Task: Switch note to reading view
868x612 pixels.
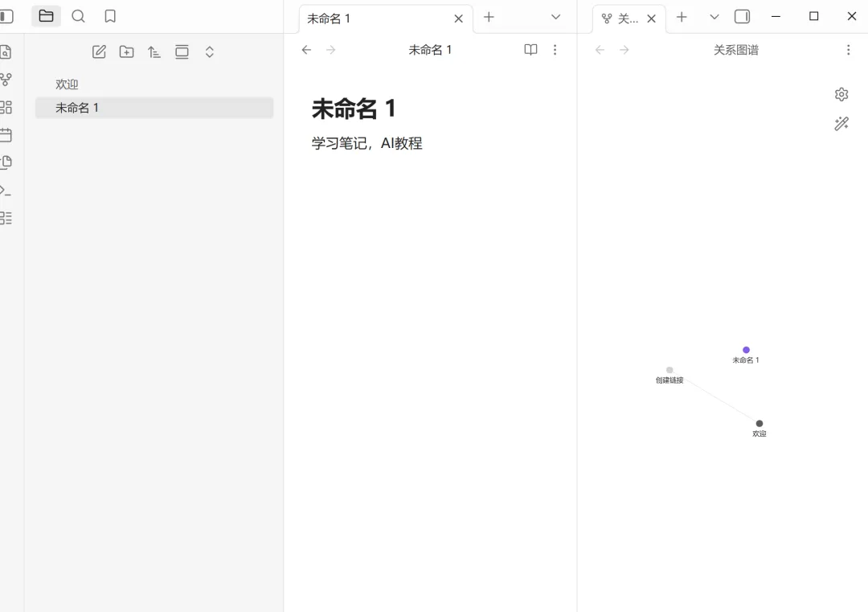Action: 530,50
